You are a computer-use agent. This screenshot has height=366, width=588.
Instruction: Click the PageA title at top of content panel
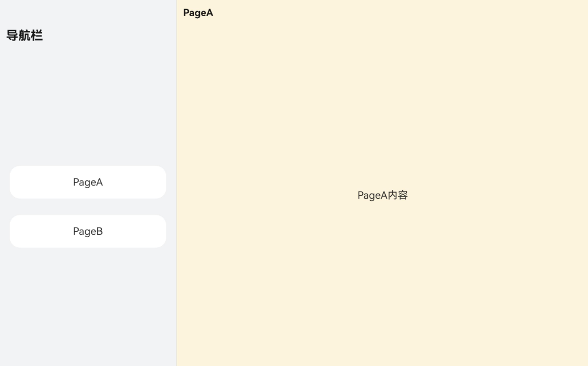click(198, 13)
